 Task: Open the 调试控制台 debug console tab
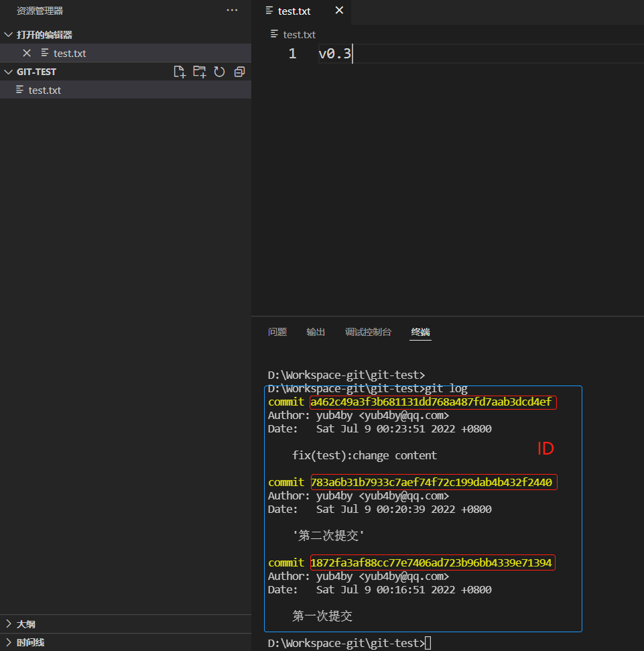(368, 332)
